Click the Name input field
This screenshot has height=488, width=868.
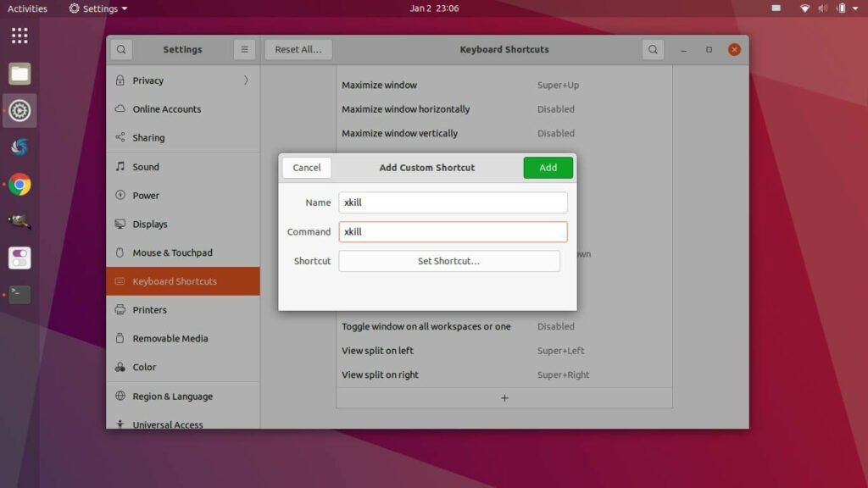[x=453, y=202]
